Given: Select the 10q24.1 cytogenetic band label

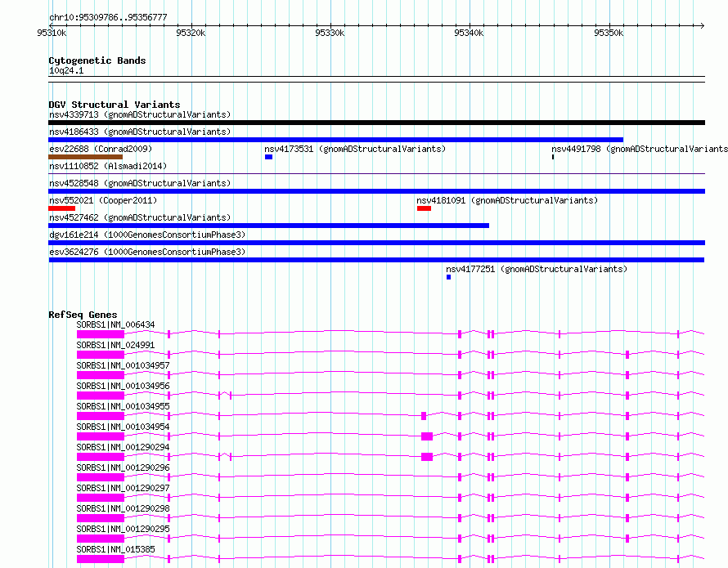Looking at the screenshot, I should coord(66,70).
